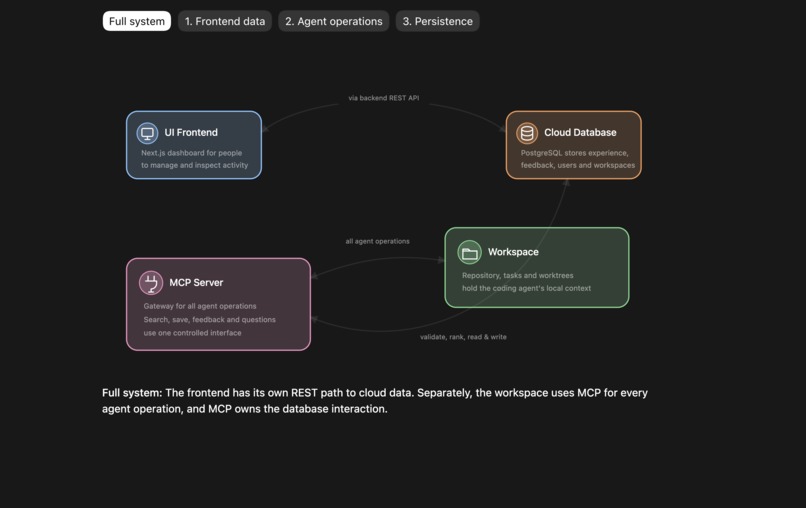Select the Full system tab

click(137, 21)
